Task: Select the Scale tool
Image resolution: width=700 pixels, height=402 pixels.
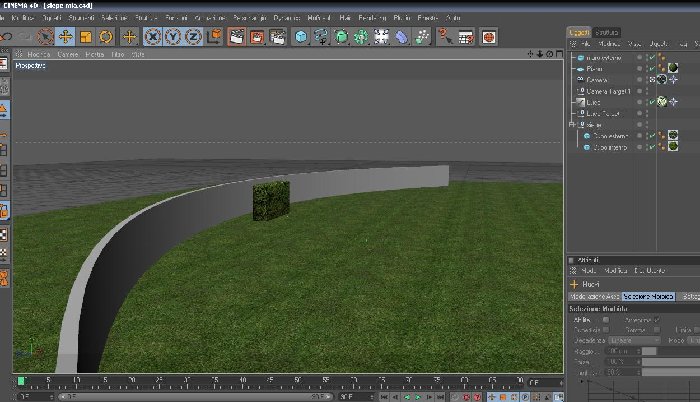Action: [x=86, y=37]
